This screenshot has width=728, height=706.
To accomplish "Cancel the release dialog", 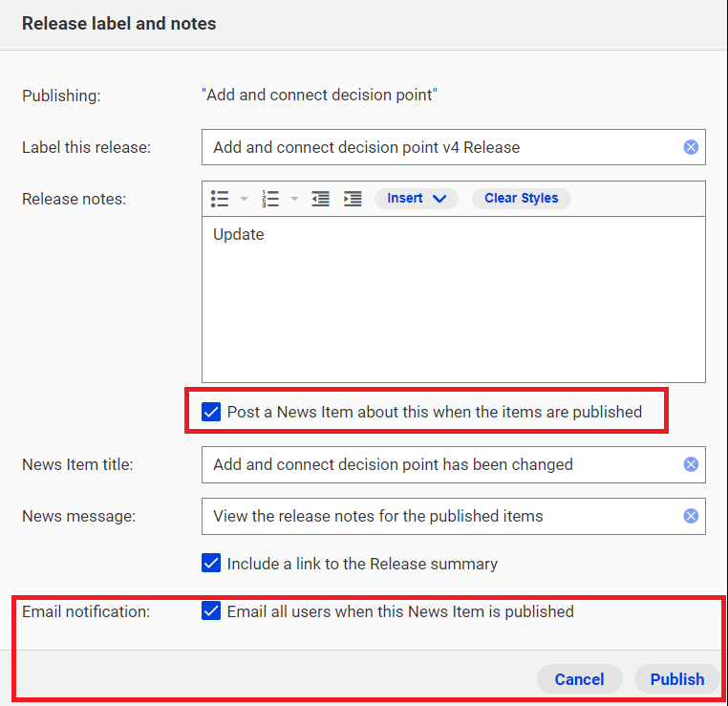I will [579, 679].
